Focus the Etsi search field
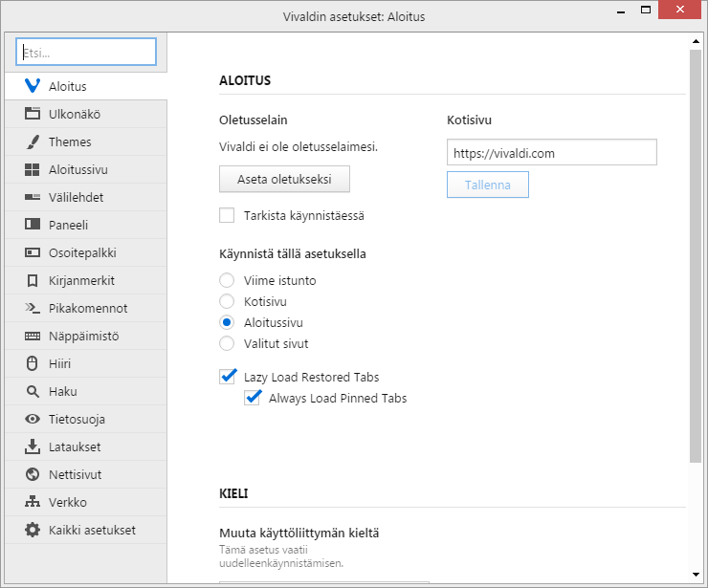The height and width of the screenshot is (588, 708). click(86, 52)
